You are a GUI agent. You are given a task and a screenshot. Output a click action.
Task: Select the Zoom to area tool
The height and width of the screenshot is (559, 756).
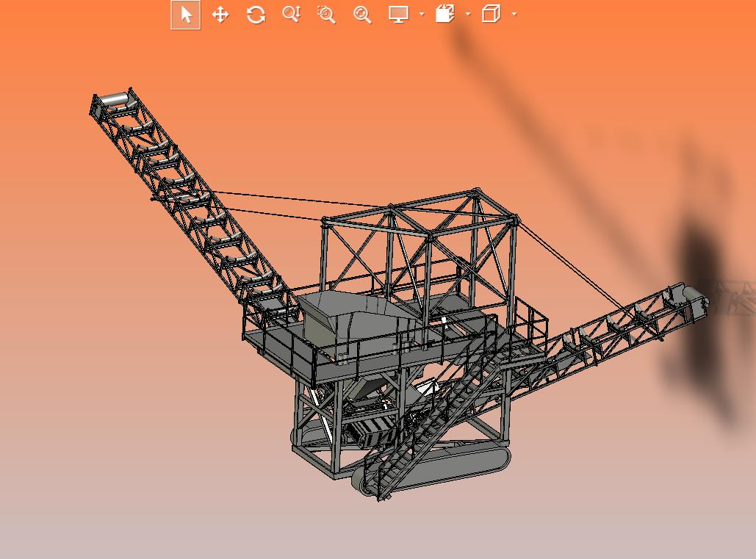tap(326, 15)
